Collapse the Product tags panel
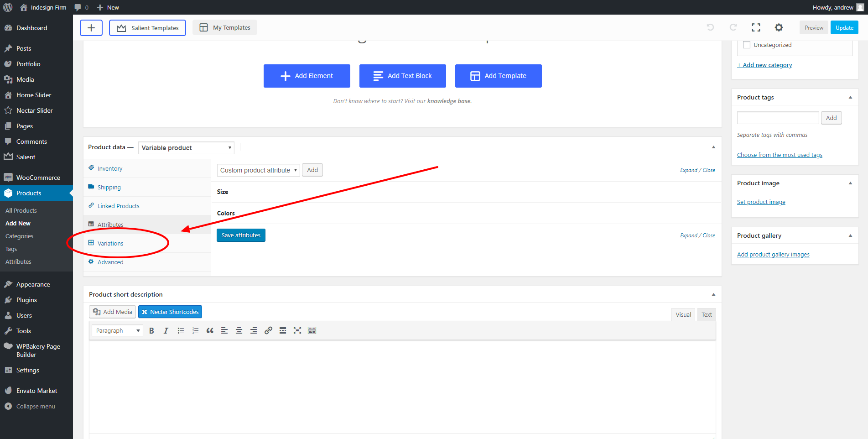 click(850, 98)
